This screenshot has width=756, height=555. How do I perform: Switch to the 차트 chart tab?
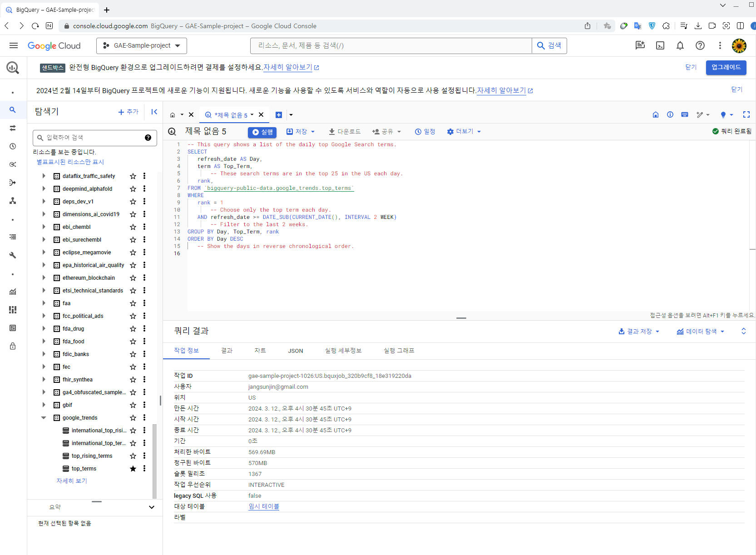coord(260,351)
